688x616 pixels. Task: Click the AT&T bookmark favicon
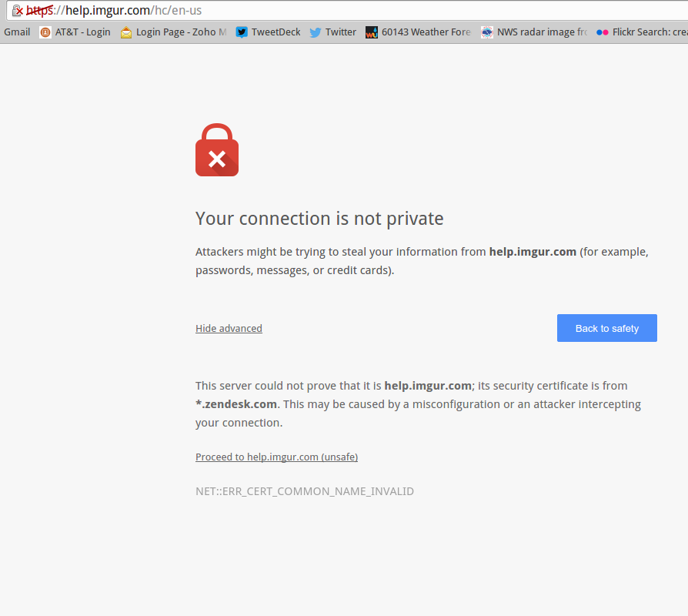point(45,32)
